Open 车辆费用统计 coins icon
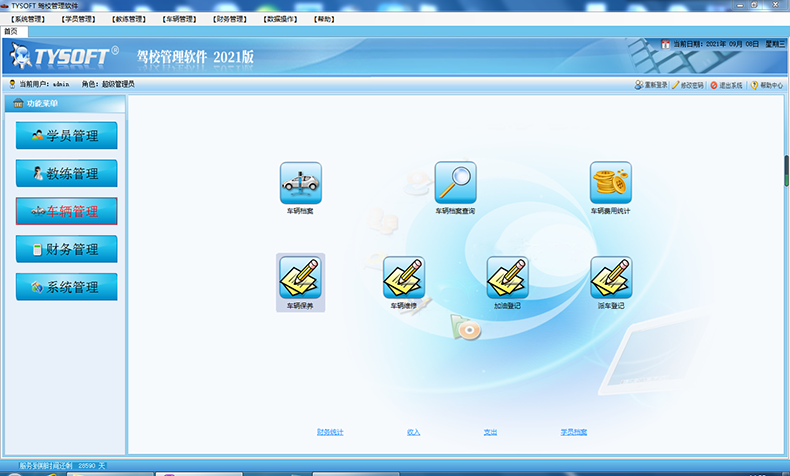The image size is (790, 476). click(610, 183)
